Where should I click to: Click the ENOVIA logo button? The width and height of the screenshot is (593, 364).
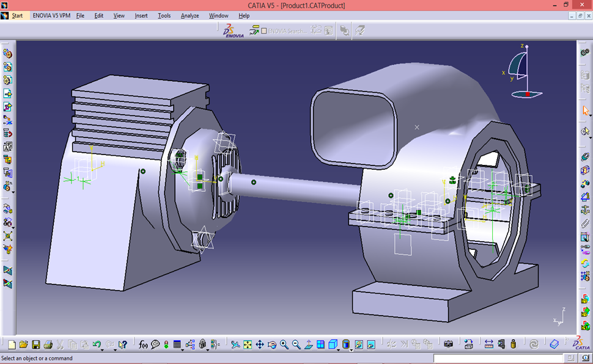coord(233,31)
